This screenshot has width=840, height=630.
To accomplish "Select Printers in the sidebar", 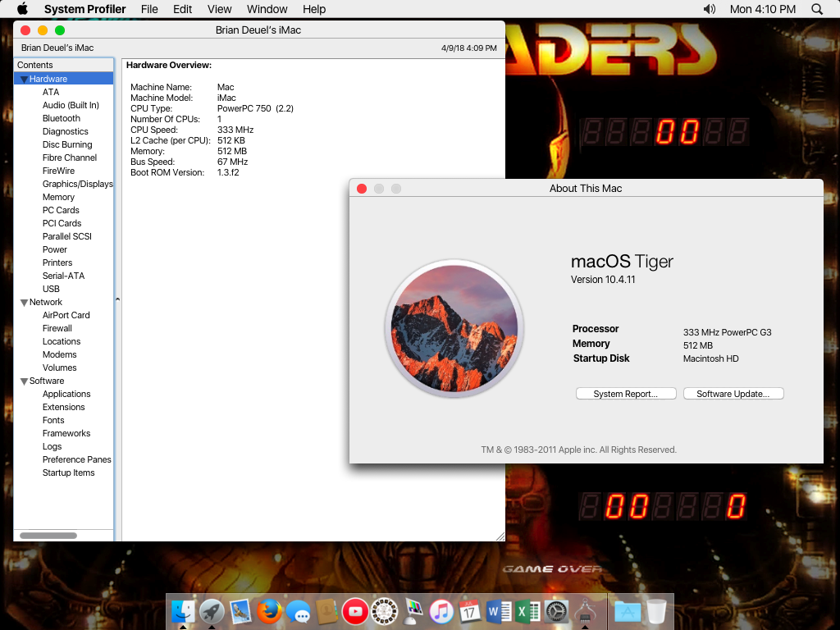I will point(57,262).
